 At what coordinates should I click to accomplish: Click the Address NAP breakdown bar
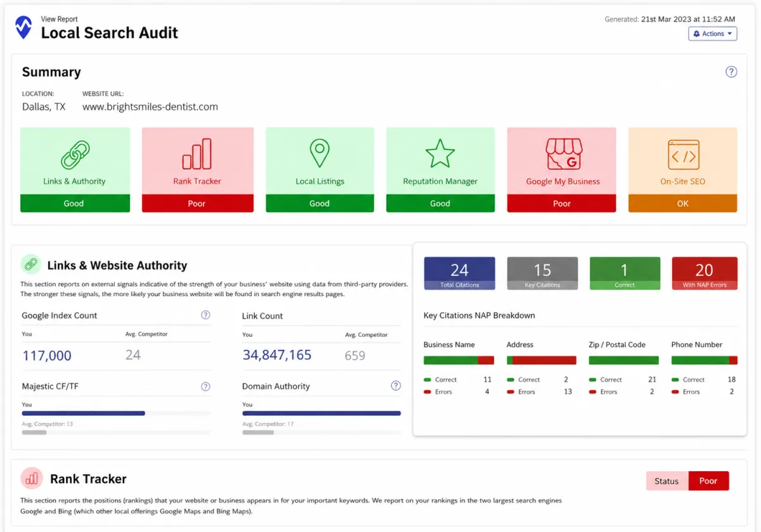coord(541,360)
